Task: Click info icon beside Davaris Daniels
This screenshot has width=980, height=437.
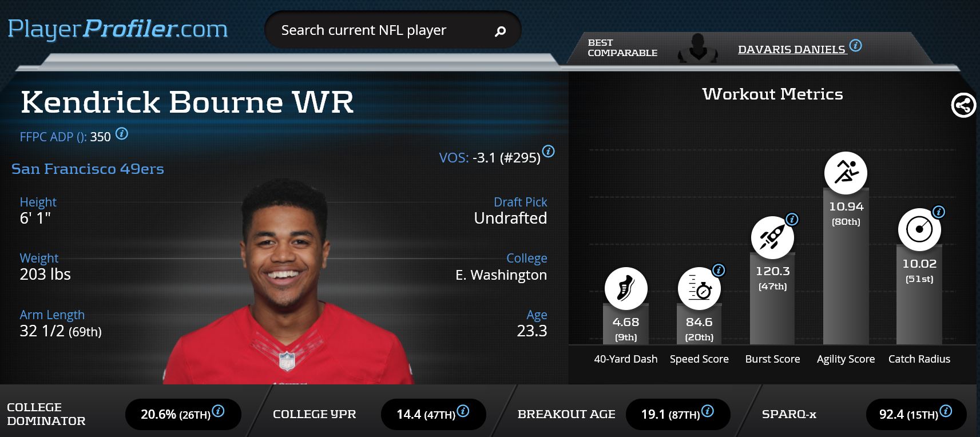Action: click(855, 45)
